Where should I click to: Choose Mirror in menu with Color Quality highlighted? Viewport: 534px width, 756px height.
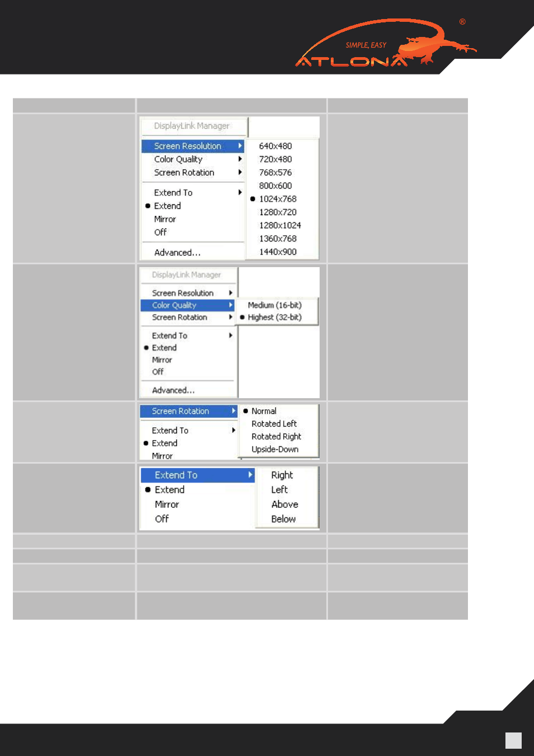pyautogui.click(x=162, y=360)
